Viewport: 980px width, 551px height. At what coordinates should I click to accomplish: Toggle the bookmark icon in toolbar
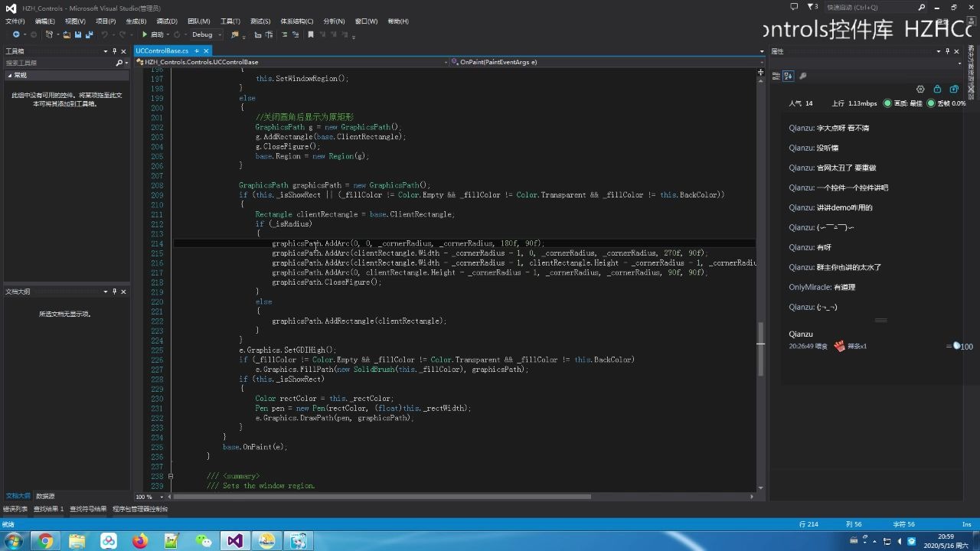[310, 34]
